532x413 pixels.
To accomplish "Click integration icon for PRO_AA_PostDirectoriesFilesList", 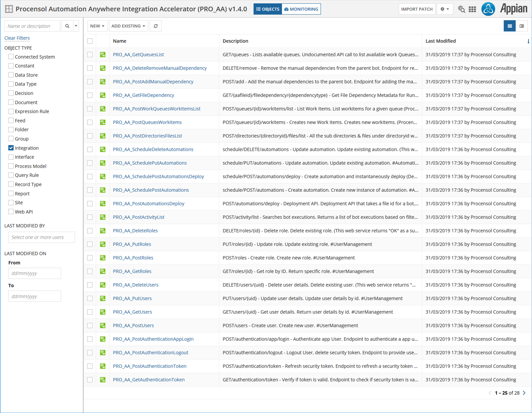I will click(103, 136).
